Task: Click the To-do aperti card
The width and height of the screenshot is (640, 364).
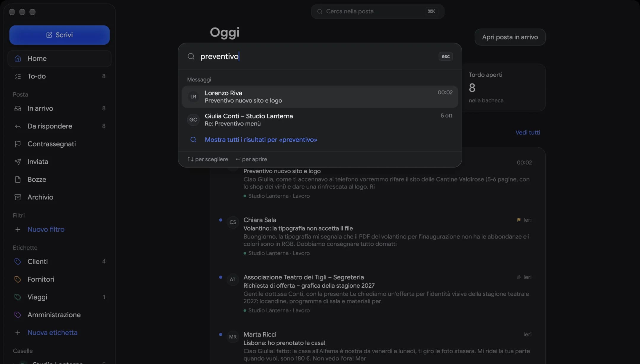Action: click(x=504, y=88)
